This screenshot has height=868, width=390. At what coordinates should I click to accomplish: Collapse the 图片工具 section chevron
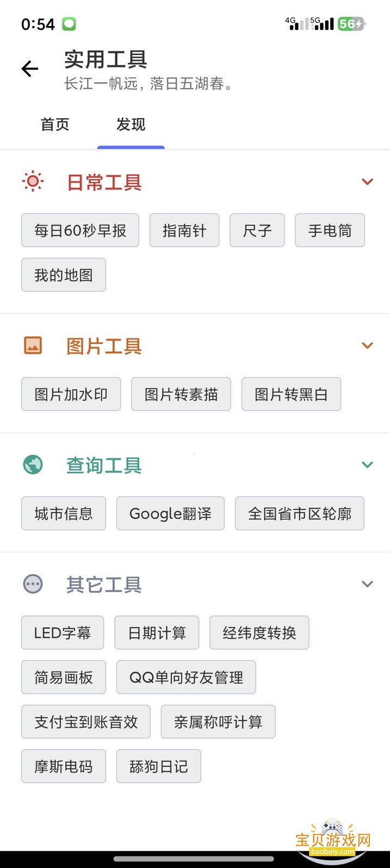(x=368, y=345)
